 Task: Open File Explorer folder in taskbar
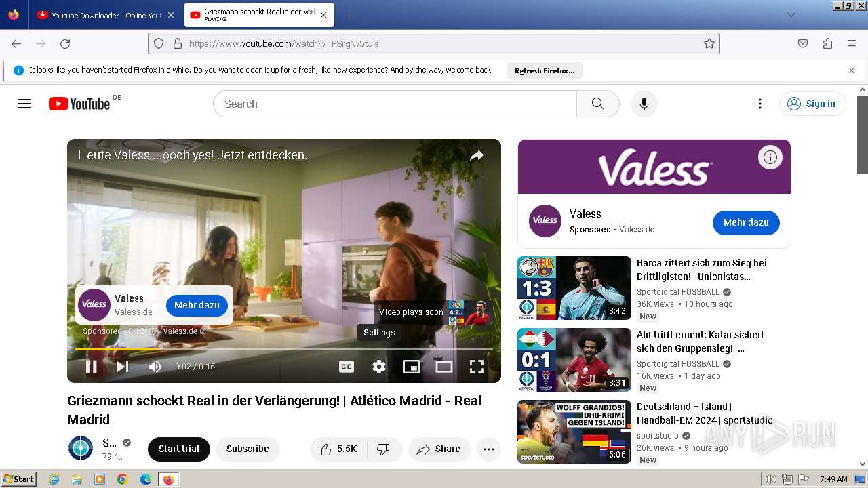77,479
